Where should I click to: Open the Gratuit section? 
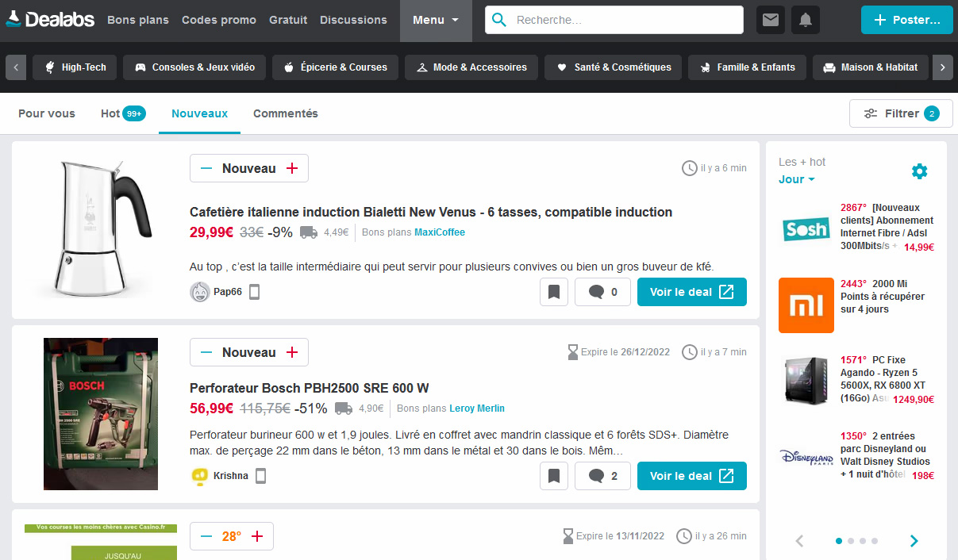click(288, 20)
